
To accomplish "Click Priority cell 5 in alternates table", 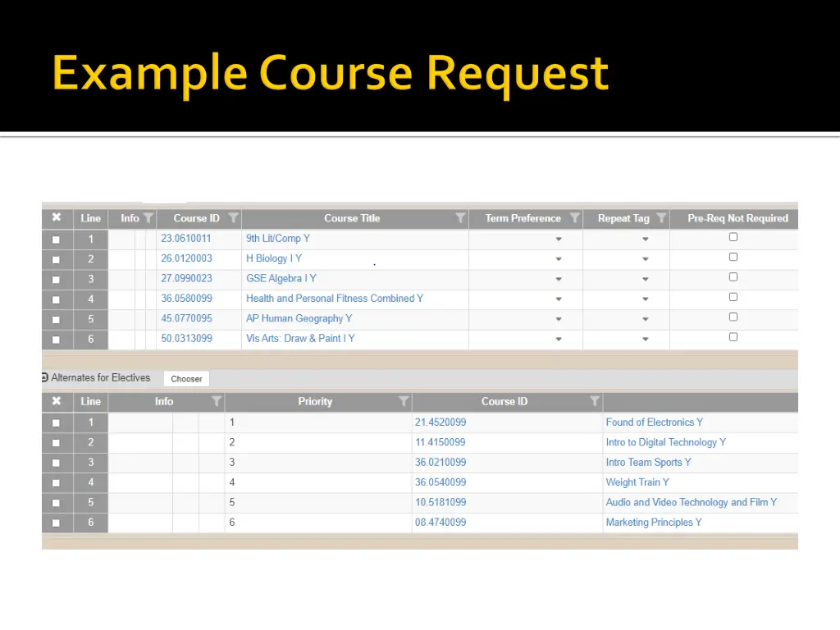I will (318, 503).
